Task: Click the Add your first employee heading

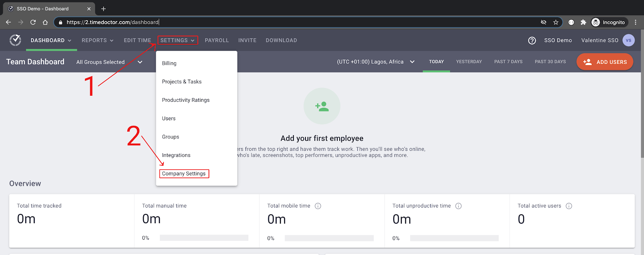Action: pyautogui.click(x=322, y=138)
